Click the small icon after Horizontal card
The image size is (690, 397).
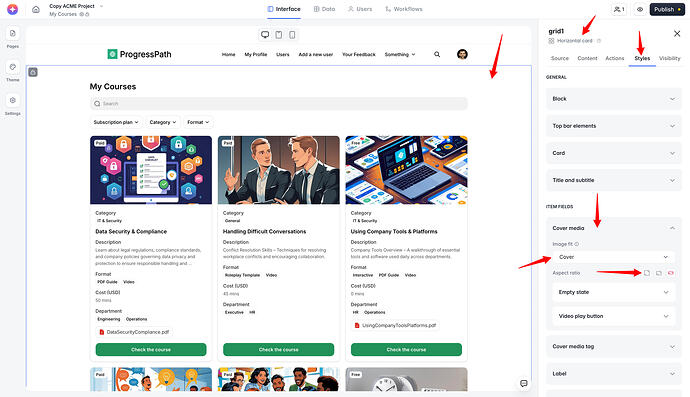[x=598, y=40]
